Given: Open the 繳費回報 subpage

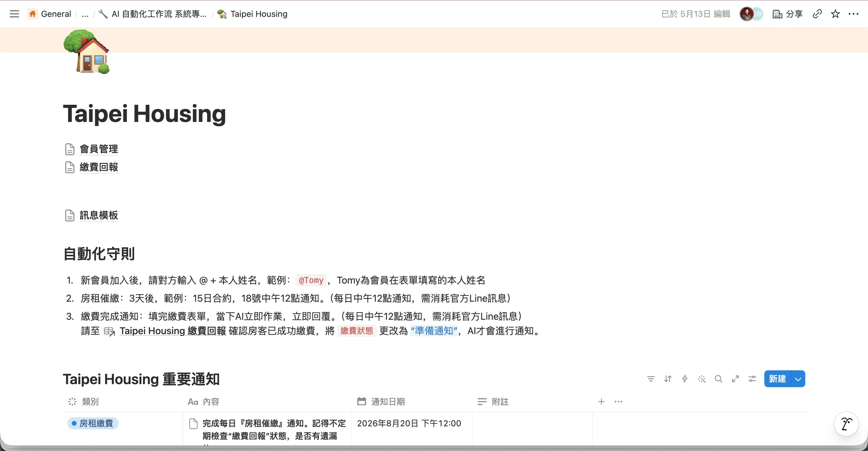Looking at the screenshot, I should point(99,167).
